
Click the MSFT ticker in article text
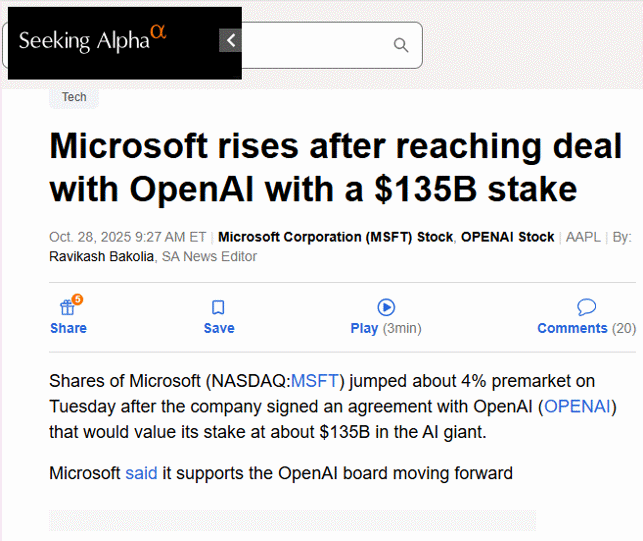pyautogui.click(x=315, y=380)
